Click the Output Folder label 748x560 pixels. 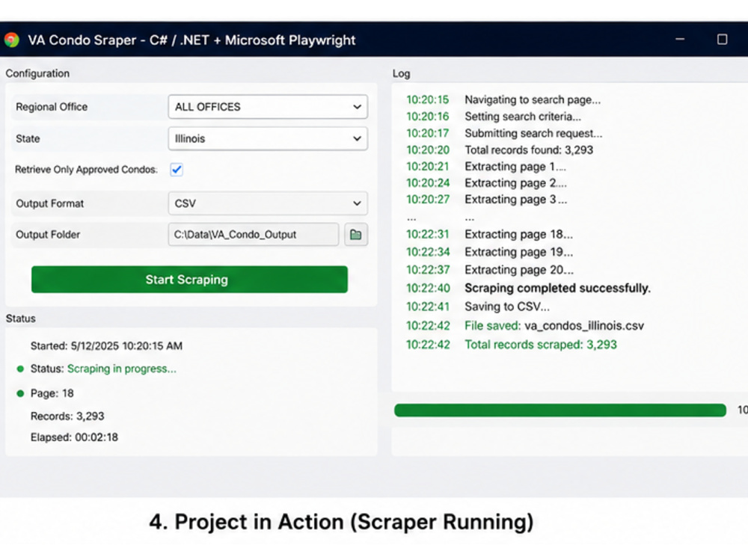tap(48, 235)
